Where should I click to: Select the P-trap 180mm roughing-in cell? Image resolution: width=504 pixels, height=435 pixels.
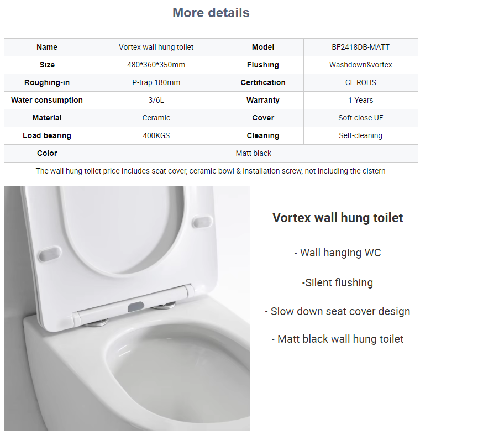(x=156, y=82)
